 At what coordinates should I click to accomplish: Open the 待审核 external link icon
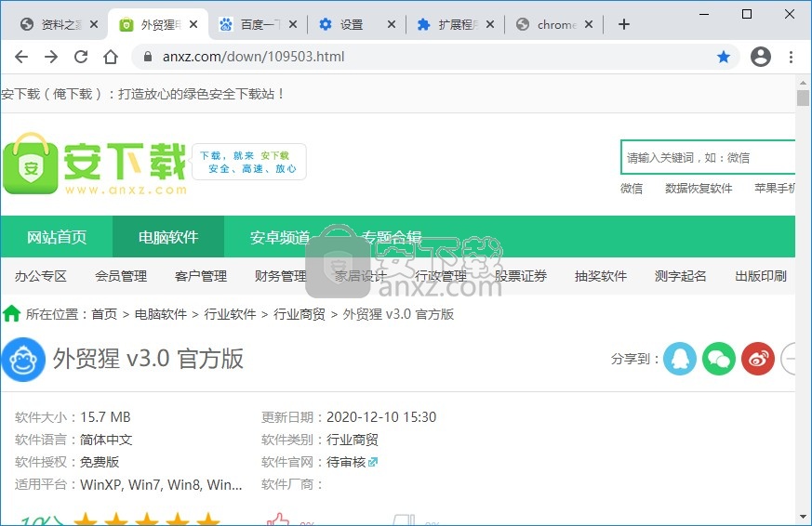click(x=373, y=462)
